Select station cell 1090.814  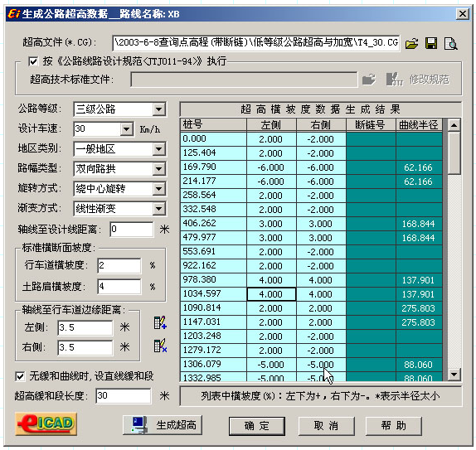[213, 308]
